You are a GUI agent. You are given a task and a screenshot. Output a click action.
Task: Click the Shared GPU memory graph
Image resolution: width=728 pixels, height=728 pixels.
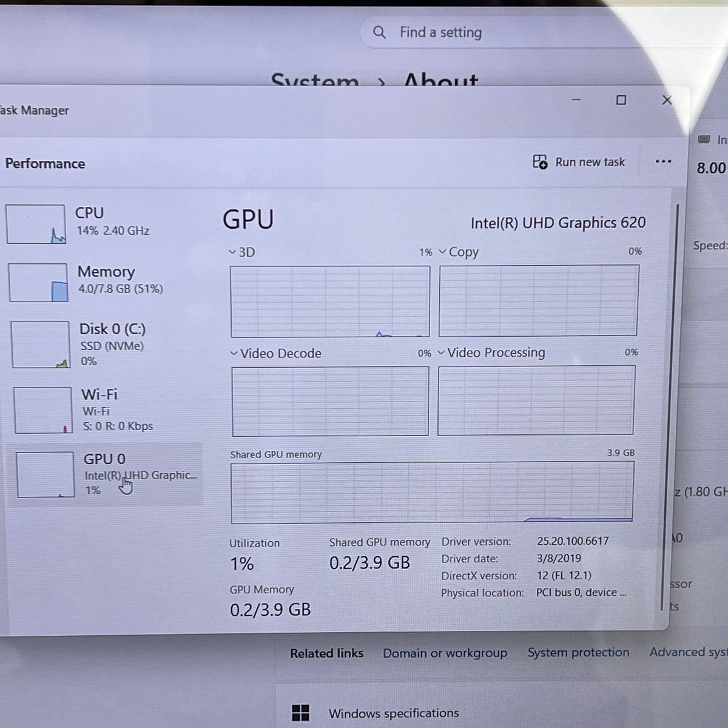click(433, 492)
